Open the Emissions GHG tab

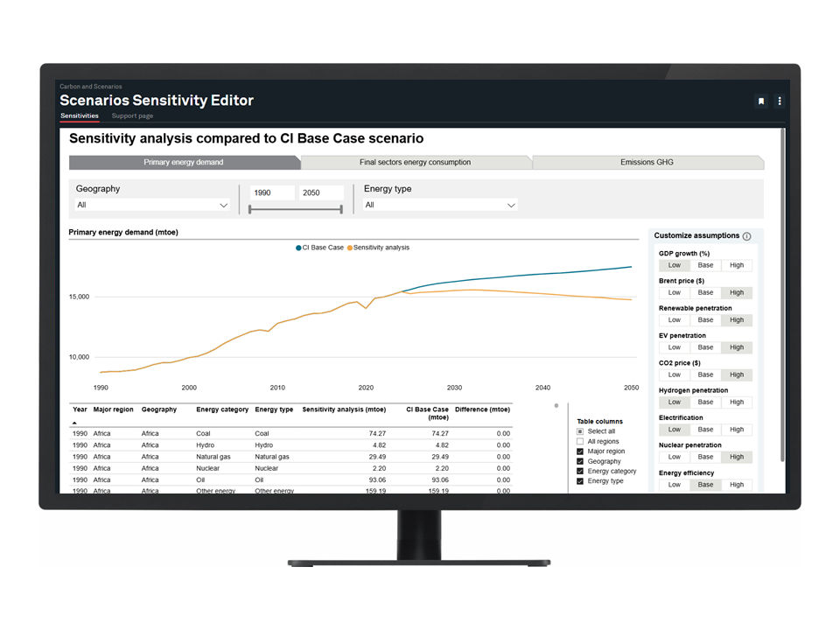pos(647,162)
